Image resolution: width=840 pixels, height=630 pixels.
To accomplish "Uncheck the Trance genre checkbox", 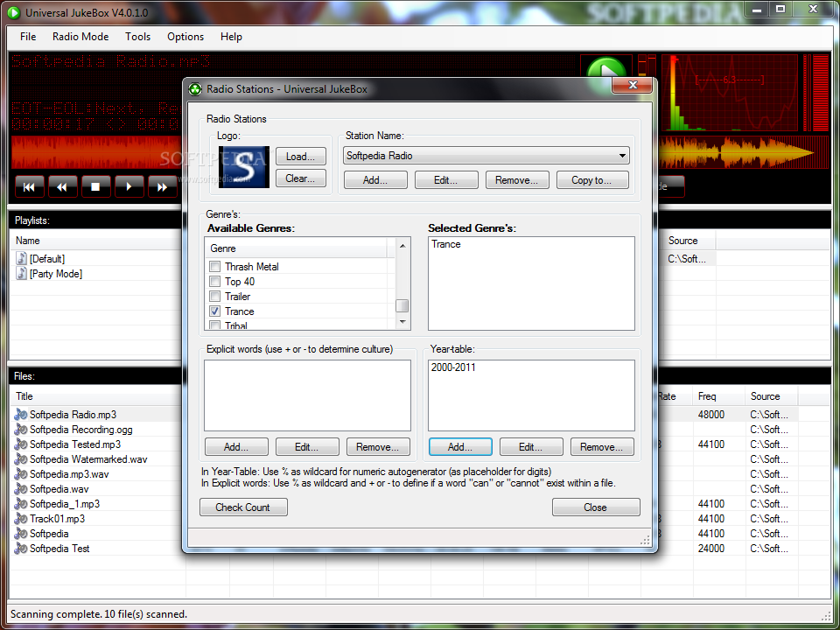I will point(215,311).
